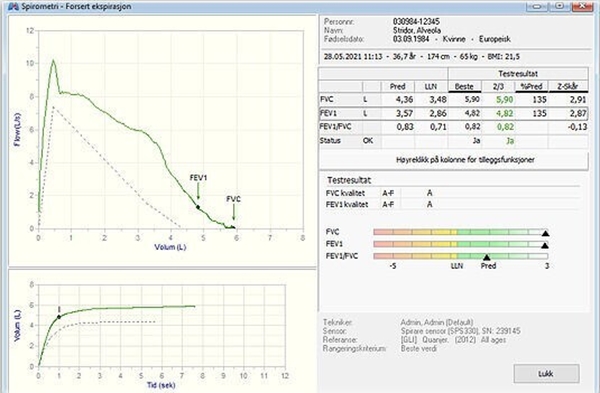Click the test date 28.05.2021 11:13 line
This screenshot has width=600, height=393.
pyautogui.click(x=422, y=57)
